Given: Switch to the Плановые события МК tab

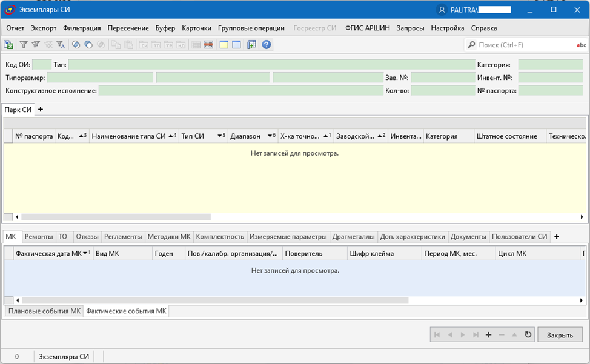Looking at the screenshot, I should 44,311.
